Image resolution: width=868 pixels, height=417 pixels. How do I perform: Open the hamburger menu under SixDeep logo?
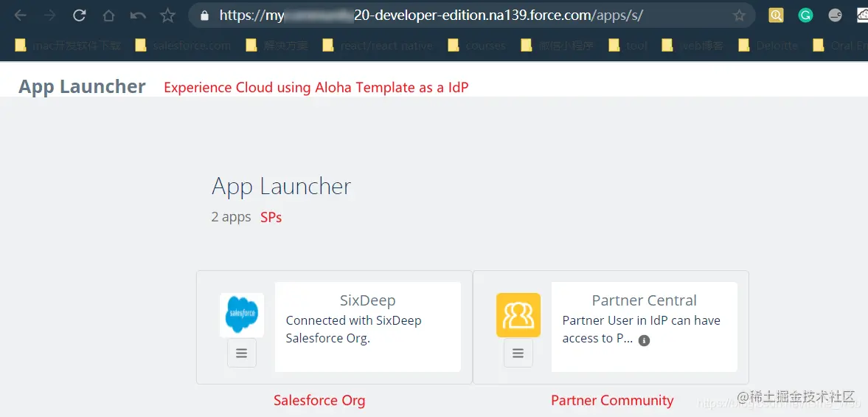[241, 353]
